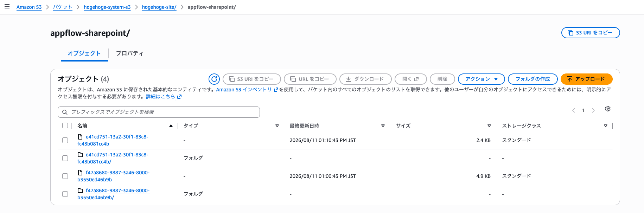
Task: Open the hamburger navigation menu
Action: [x=7, y=7]
